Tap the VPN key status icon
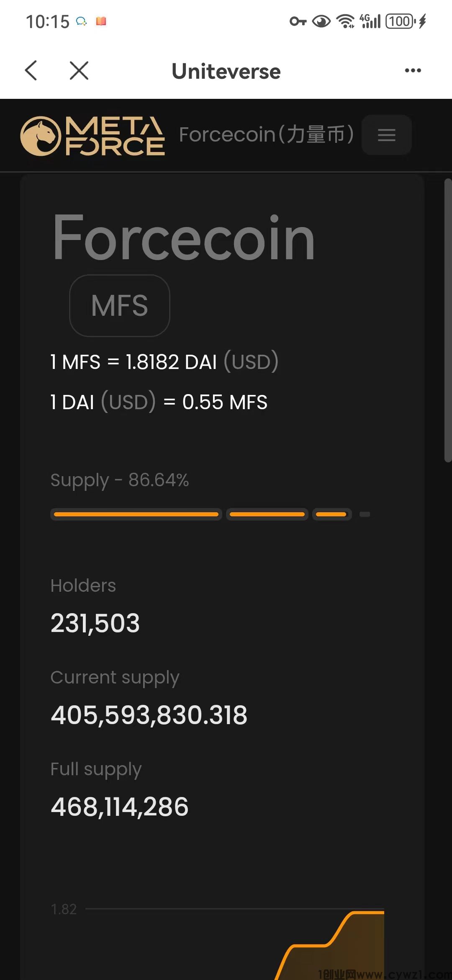452x980 pixels. 298,21
